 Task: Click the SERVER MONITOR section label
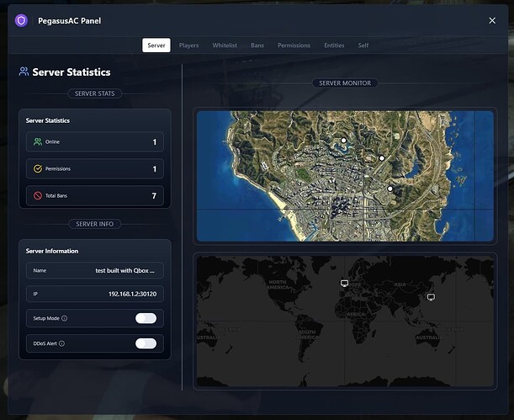click(x=345, y=83)
